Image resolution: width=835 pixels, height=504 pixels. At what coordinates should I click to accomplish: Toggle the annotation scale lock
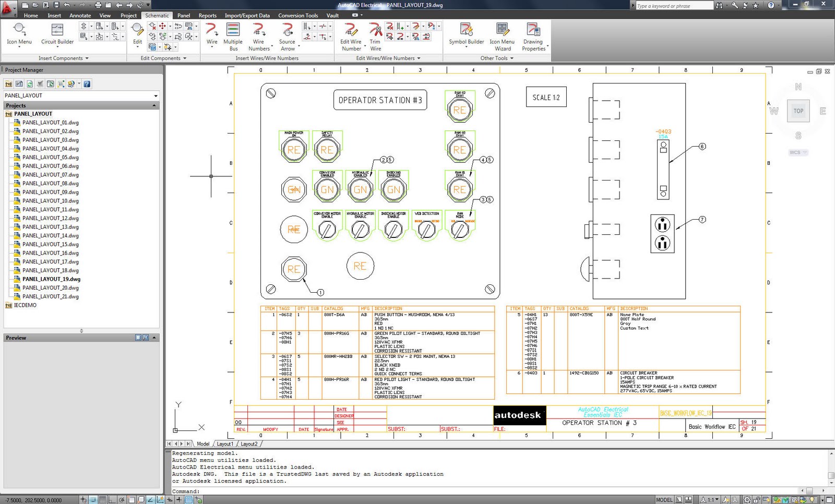click(x=756, y=499)
